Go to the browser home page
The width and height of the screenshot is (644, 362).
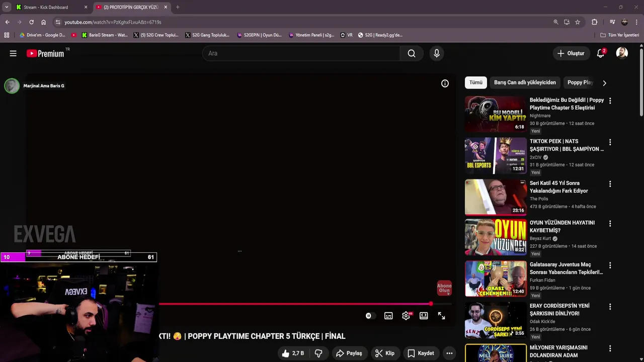43,22
